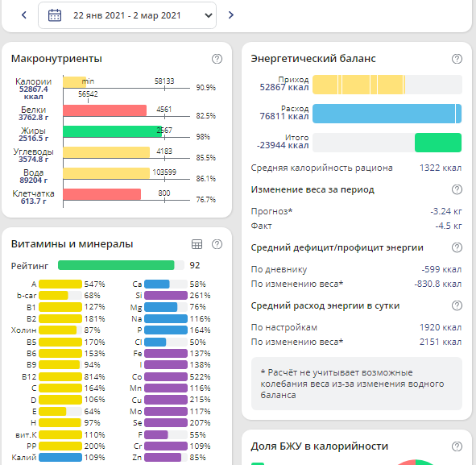Click rating value 92
This screenshot has height=465, width=476.
[195, 265]
